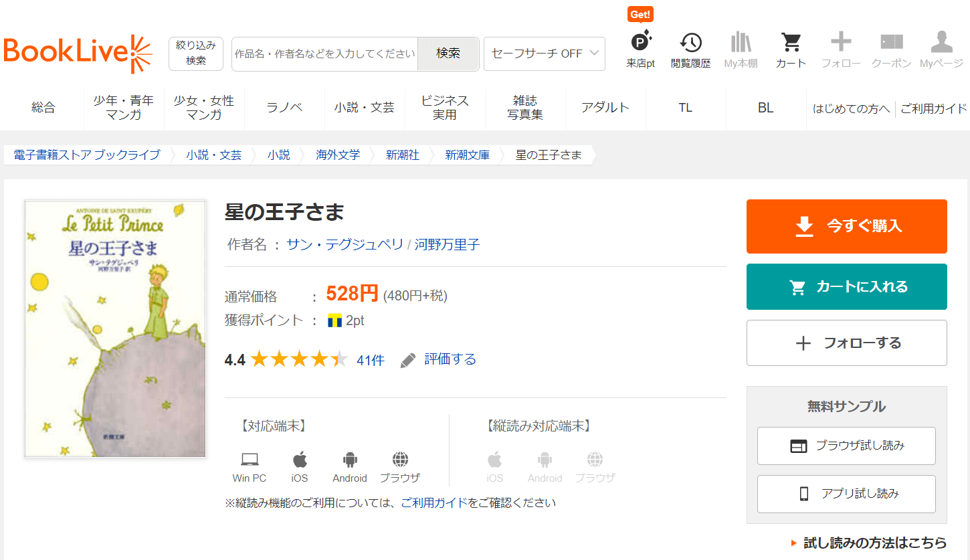This screenshot has height=560, width=970.
Task: Toggle フォローする for this book
Action: tap(846, 343)
